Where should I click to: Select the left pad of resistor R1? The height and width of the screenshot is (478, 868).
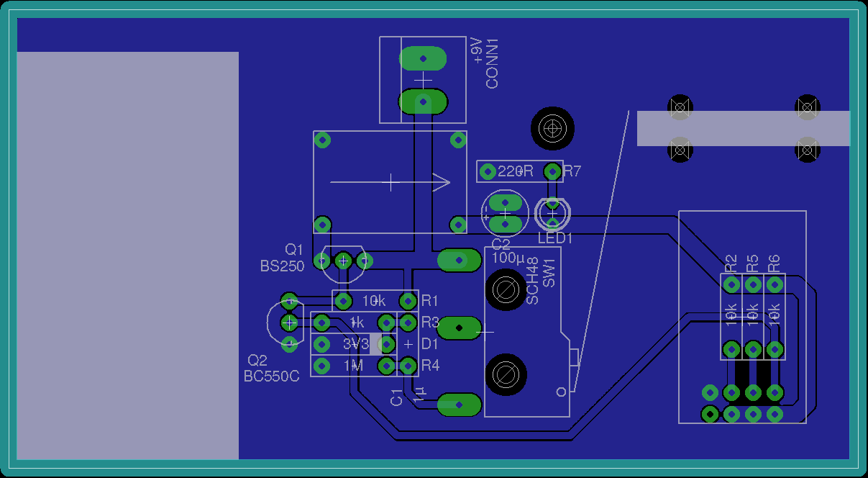(344, 300)
